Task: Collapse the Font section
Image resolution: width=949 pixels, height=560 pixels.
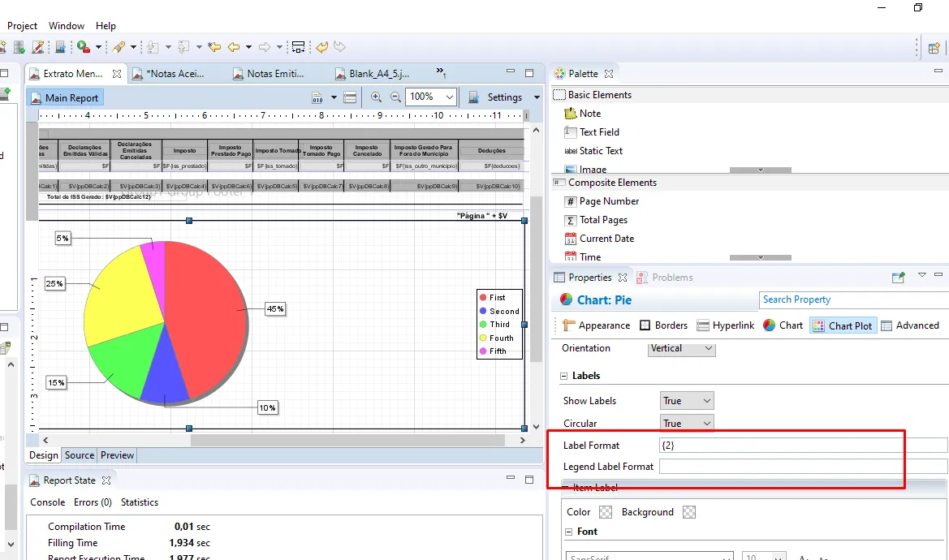Action: click(569, 532)
